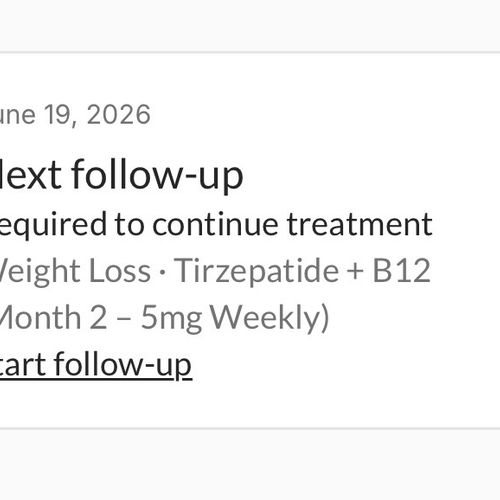
Task: Click the Month 2 text
Action: click(x=53, y=317)
